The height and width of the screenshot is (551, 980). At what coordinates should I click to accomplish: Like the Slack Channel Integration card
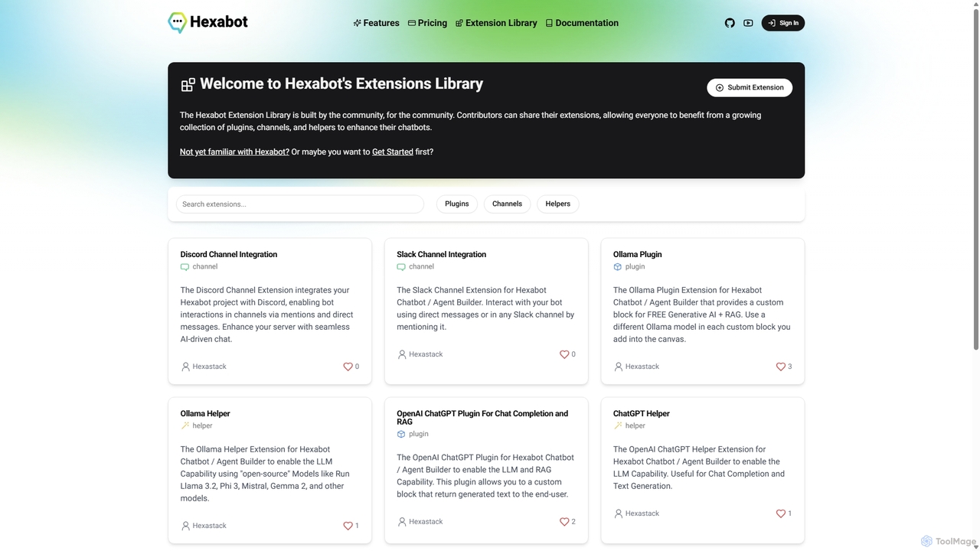(564, 354)
